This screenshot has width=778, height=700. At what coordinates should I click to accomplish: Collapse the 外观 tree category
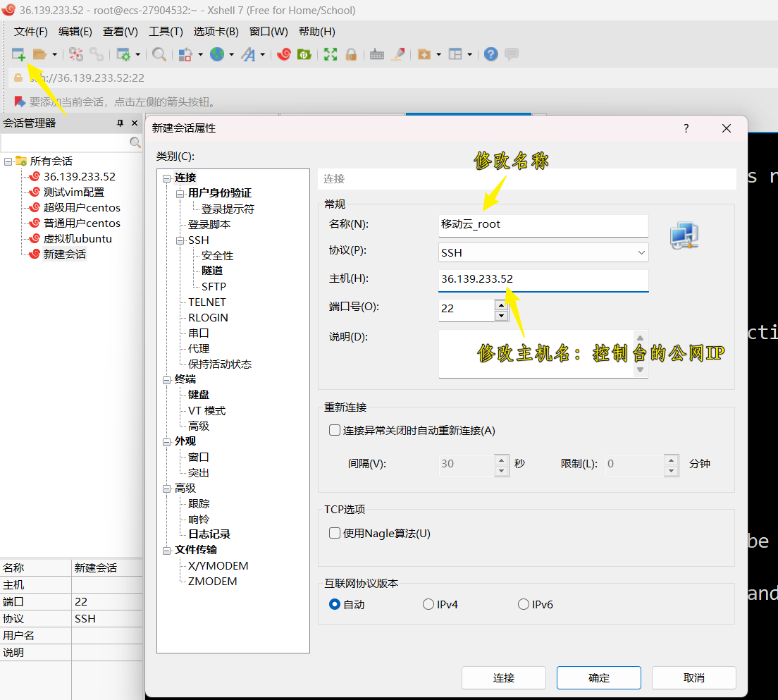(166, 442)
